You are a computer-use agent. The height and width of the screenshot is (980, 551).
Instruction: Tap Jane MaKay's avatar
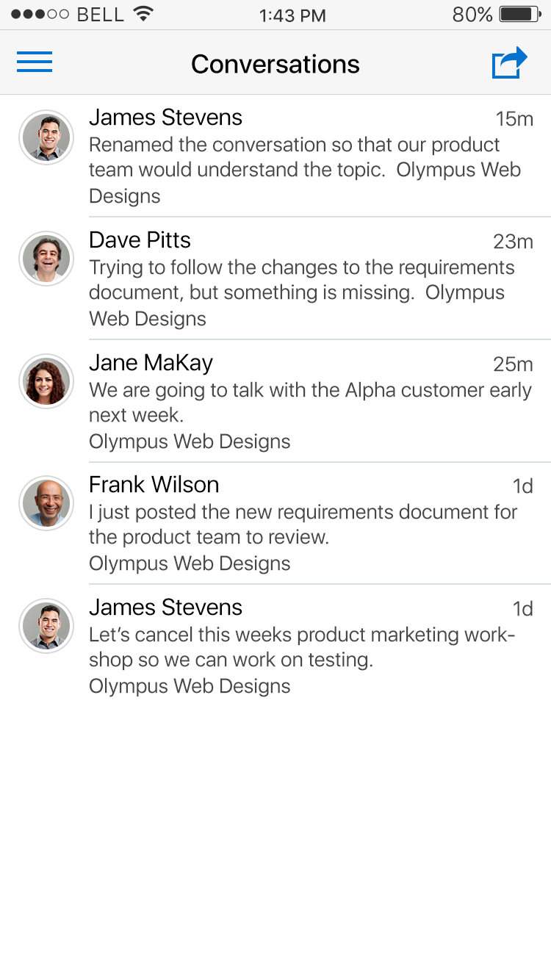pyautogui.click(x=46, y=381)
